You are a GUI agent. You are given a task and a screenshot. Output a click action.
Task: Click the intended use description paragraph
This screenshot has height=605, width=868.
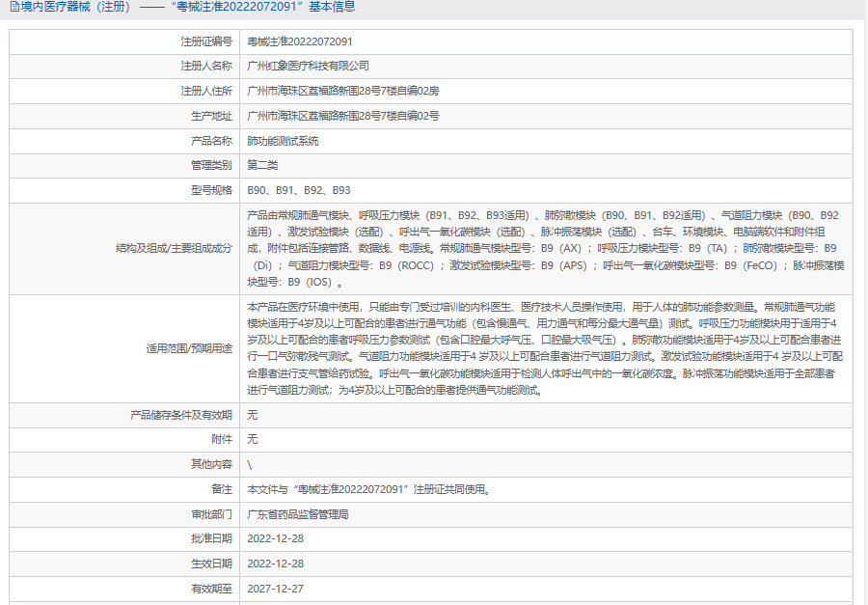(545, 347)
